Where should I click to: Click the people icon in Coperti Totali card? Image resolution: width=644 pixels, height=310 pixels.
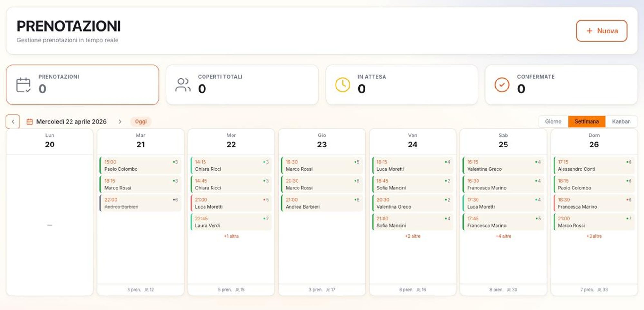pos(183,85)
